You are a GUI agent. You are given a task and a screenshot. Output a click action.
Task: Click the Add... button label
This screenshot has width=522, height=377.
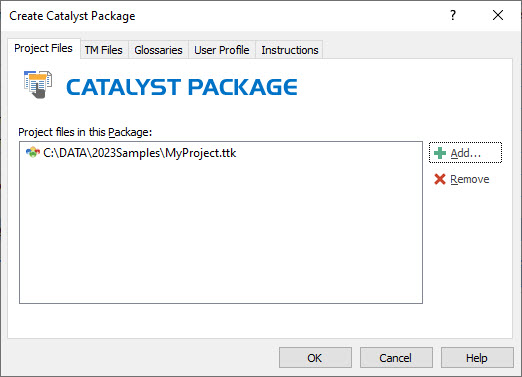pos(466,153)
